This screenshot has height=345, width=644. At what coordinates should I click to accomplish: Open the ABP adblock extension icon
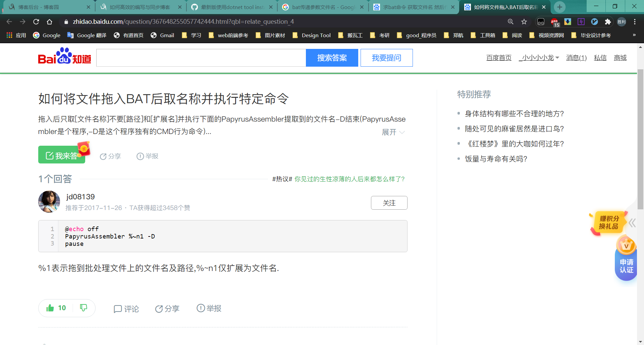555,22
